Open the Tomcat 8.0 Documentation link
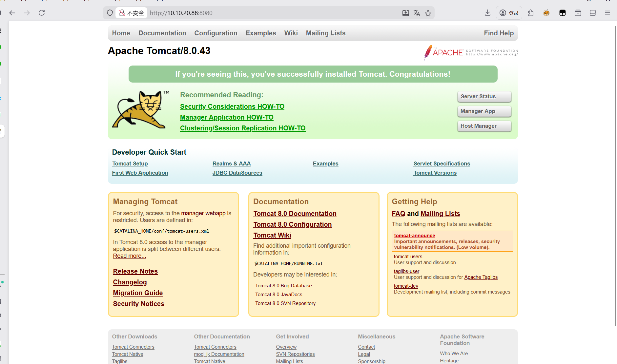Screen dimensions: 617x364 point(295,214)
